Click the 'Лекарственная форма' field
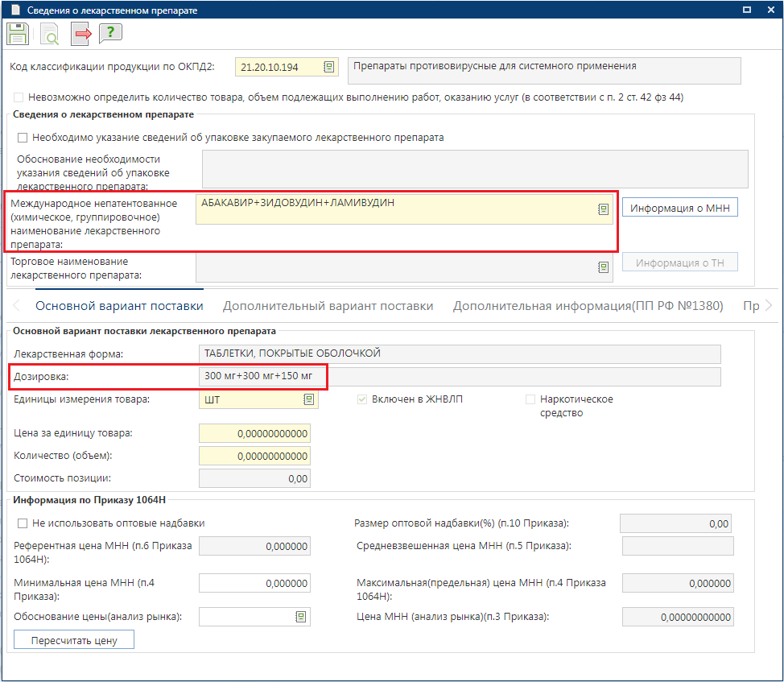The width and height of the screenshot is (784, 682). (x=460, y=354)
